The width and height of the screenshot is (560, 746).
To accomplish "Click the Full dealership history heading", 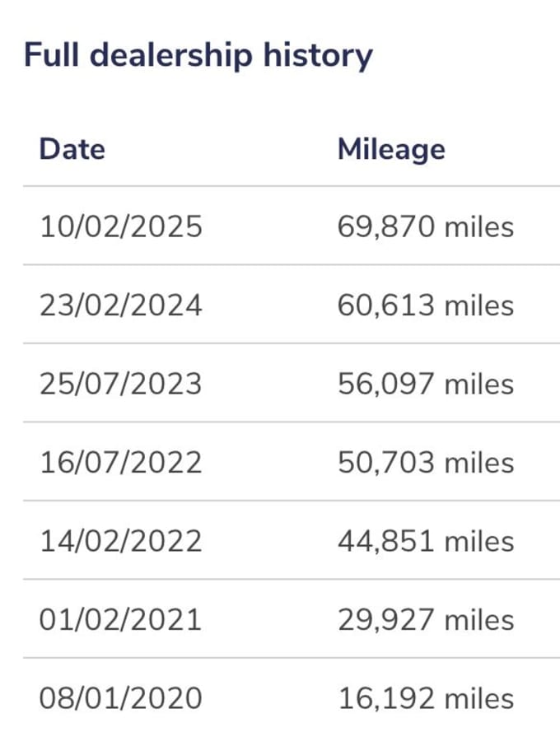I will pyautogui.click(x=198, y=56).
